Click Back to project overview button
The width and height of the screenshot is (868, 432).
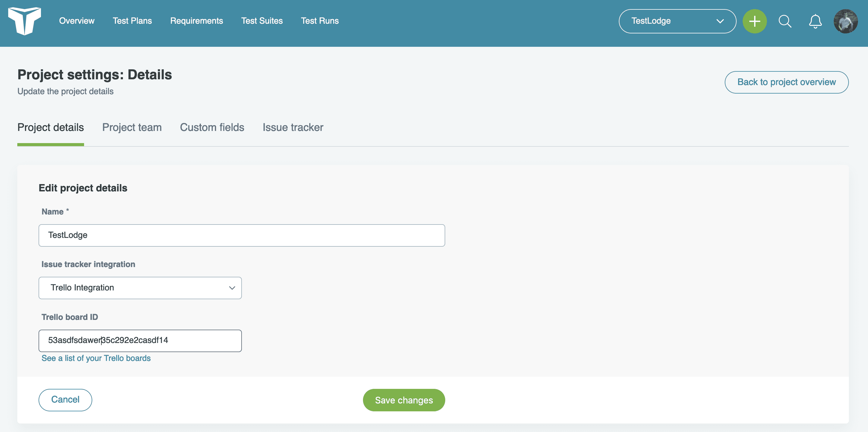coord(786,82)
